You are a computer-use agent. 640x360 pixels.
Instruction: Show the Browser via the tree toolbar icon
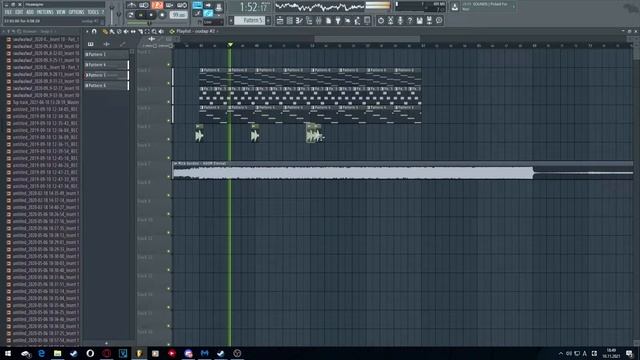click(x=309, y=20)
